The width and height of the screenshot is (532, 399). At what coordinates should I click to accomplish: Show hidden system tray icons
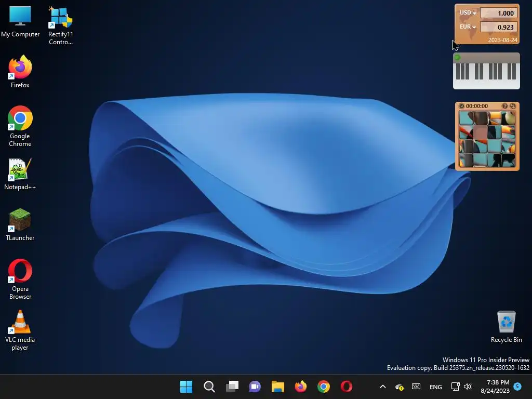point(383,387)
